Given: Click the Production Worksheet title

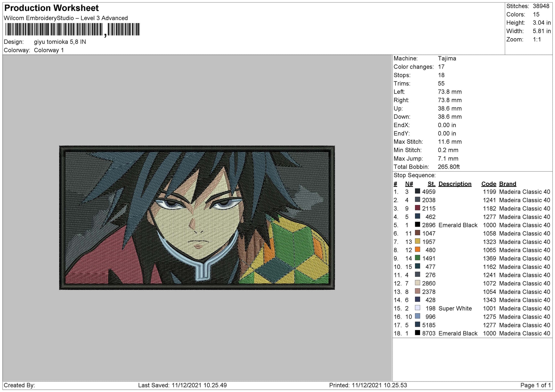Looking at the screenshot, I should click(51, 8).
